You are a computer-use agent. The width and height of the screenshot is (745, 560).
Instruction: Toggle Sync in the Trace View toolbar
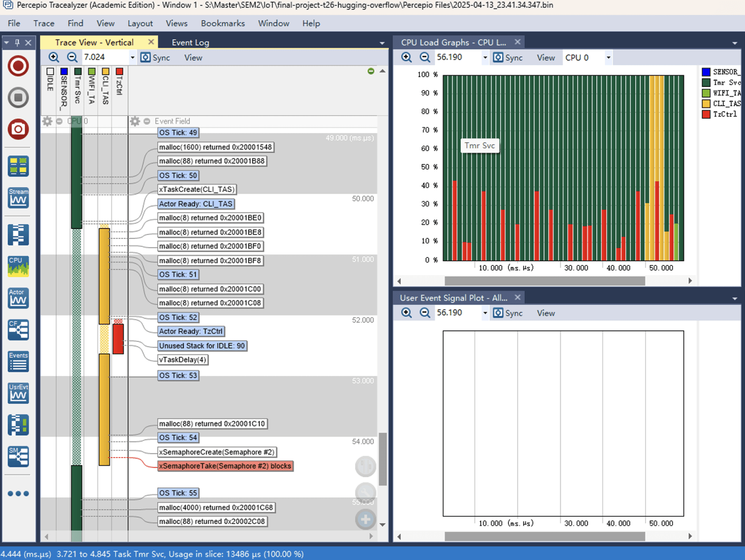point(156,58)
